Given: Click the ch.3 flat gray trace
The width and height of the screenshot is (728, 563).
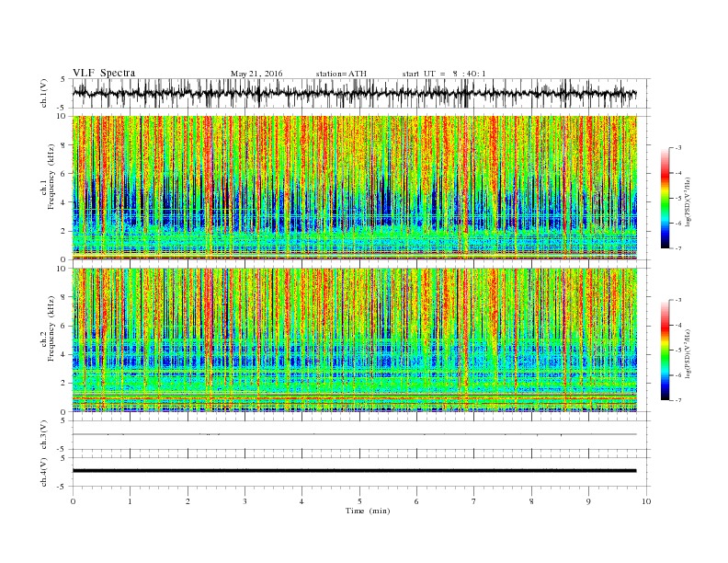Looking at the screenshot, I should pos(355,434).
